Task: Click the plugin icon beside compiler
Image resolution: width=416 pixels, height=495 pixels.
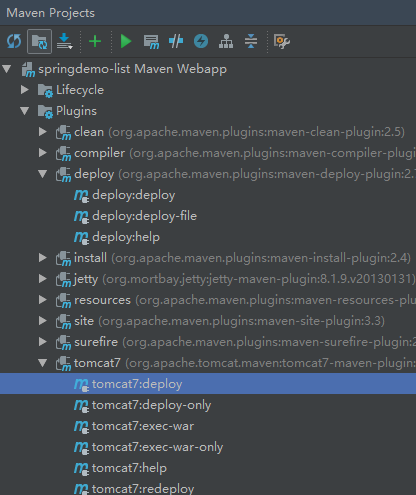Action: (x=63, y=154)
